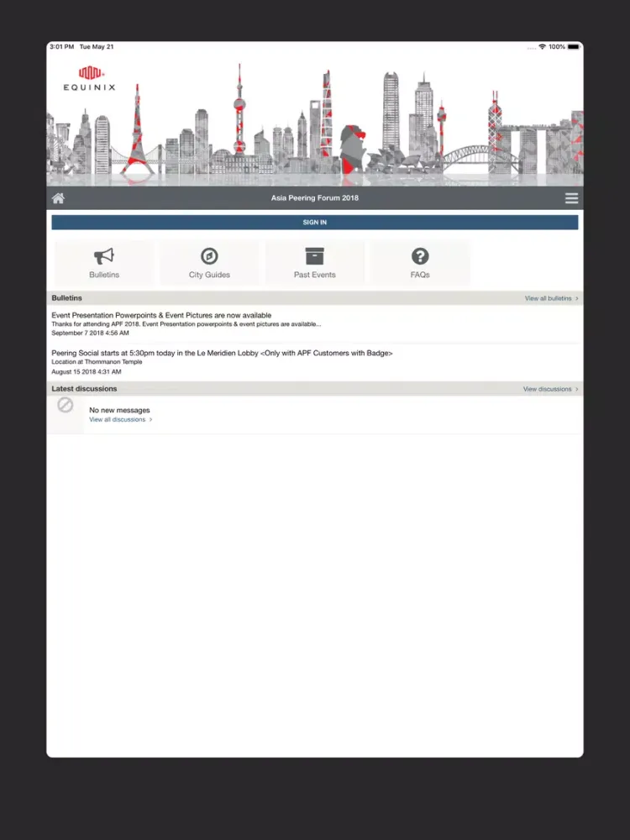
Task: Open the Past Events archive tile
Action: point(314,263)
